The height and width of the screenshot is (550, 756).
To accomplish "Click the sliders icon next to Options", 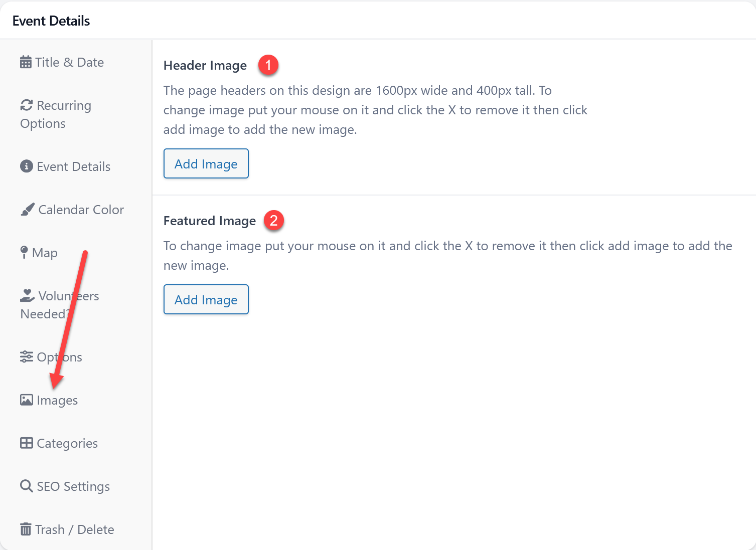I will [27, 357].
